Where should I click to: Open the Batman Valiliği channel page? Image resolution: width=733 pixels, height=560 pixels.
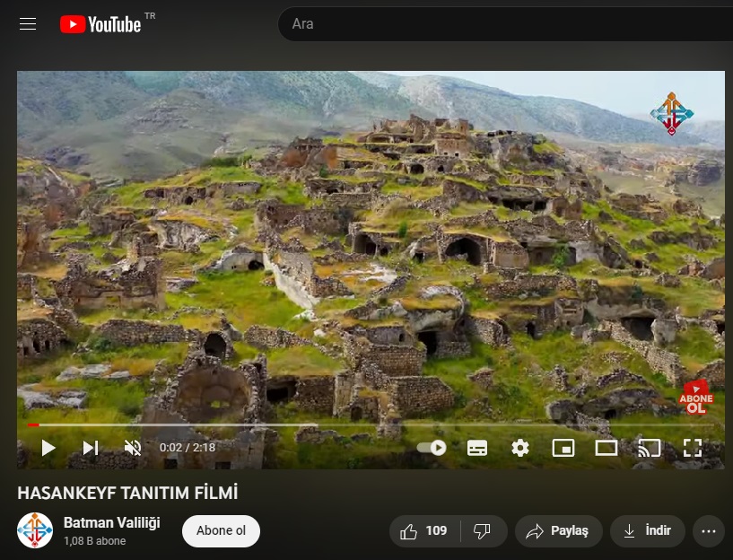[111, 522]
